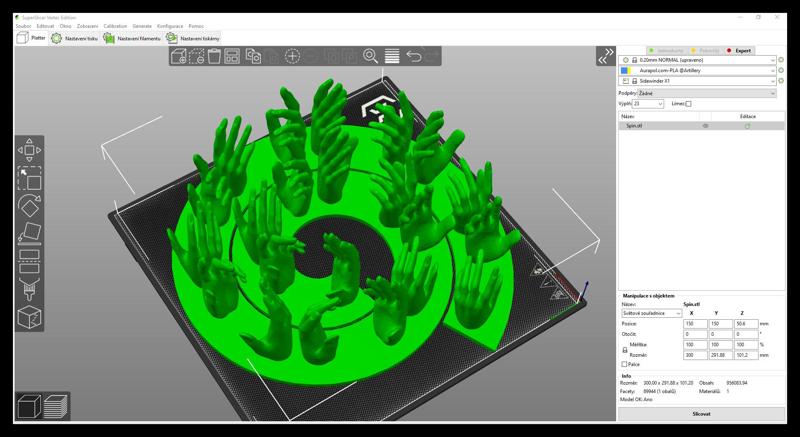Select the Scale gizmo tool
800x437 pixels.
click(29, 178)
